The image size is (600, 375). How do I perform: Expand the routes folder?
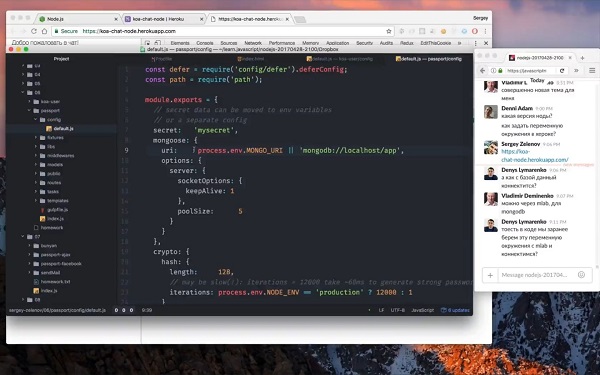pyautogui.click(x=36, y=183)
